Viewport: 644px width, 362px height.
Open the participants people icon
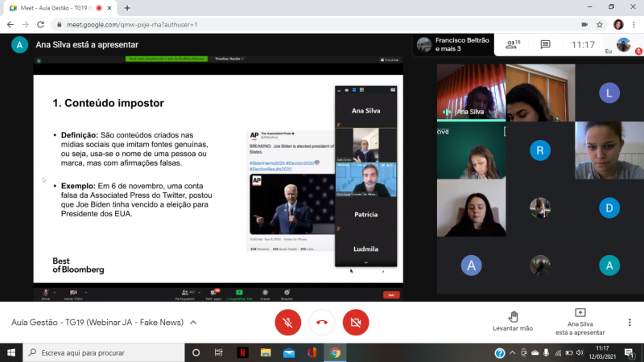[x=512, y=45]
